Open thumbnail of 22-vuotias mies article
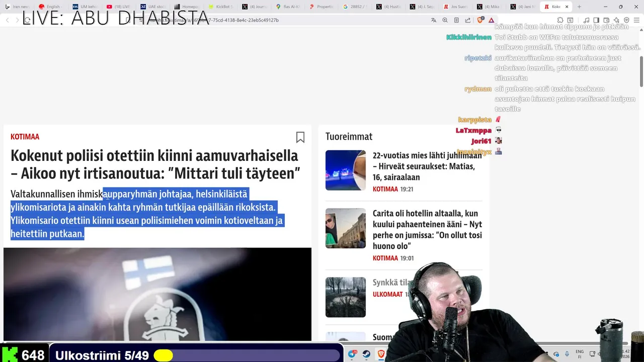 [x=345, y=170]
